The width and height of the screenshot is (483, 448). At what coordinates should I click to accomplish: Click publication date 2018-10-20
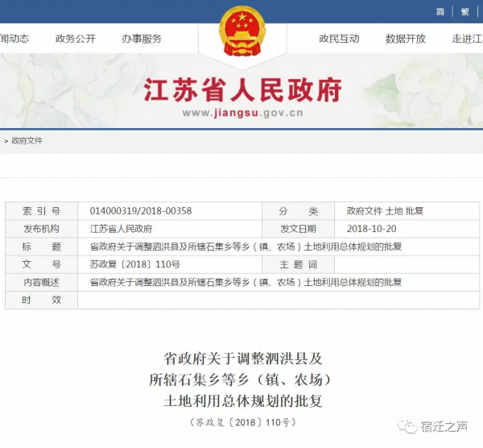(x=371, y=229)
